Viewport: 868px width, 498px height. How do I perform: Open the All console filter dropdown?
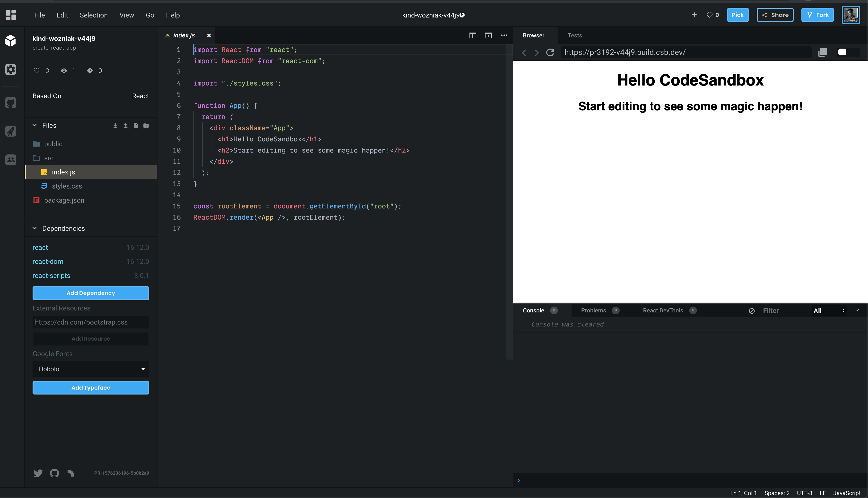tap(829, 310)
